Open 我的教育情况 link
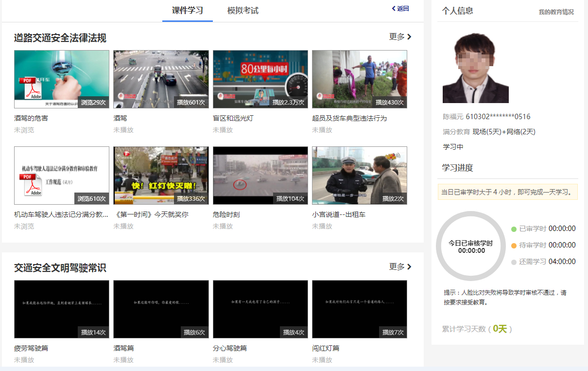The width and height of the screenshot is (588, 371). (556, 12)
